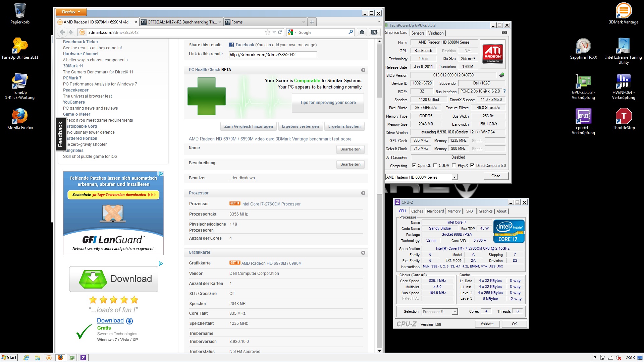
Task: Click page vertical scrollbar thumb
Action: [x=379, y=146]
